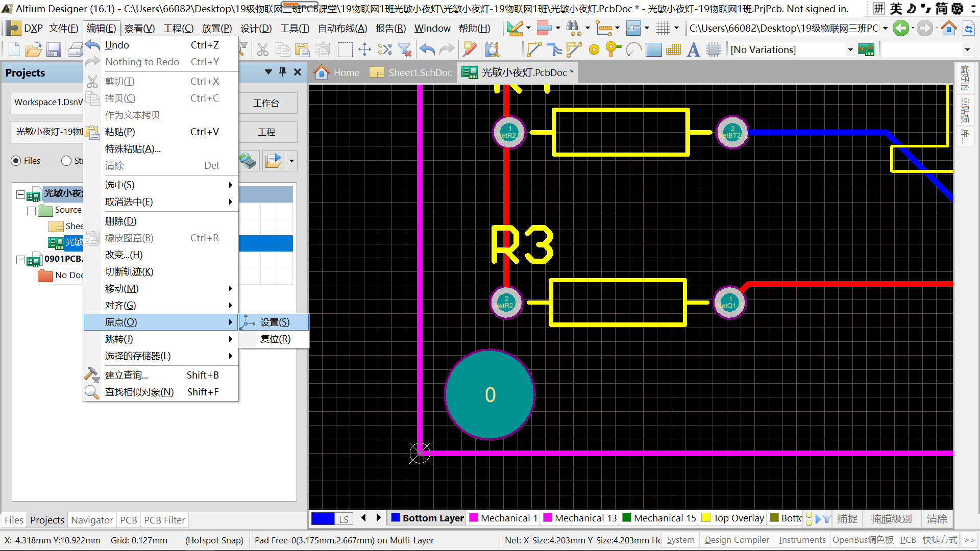This screenshot has height=551, width=980.
Task: Select 原点(O) Set Origin menu item
Action: [275, 321]
